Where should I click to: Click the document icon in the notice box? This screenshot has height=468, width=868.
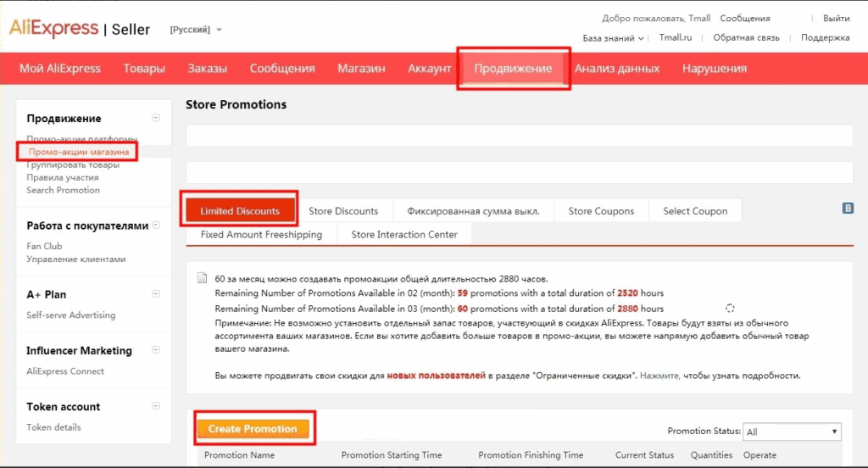point(202,278)
